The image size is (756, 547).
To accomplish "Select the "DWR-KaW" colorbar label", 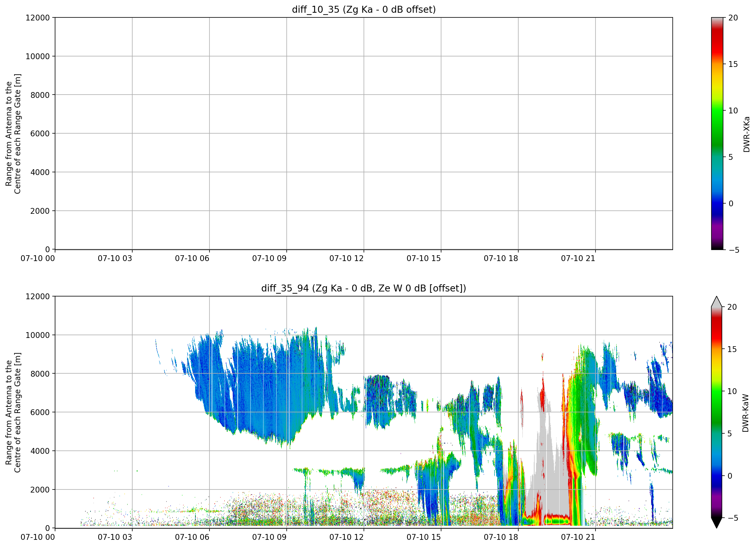I will [x=746, y=413].
